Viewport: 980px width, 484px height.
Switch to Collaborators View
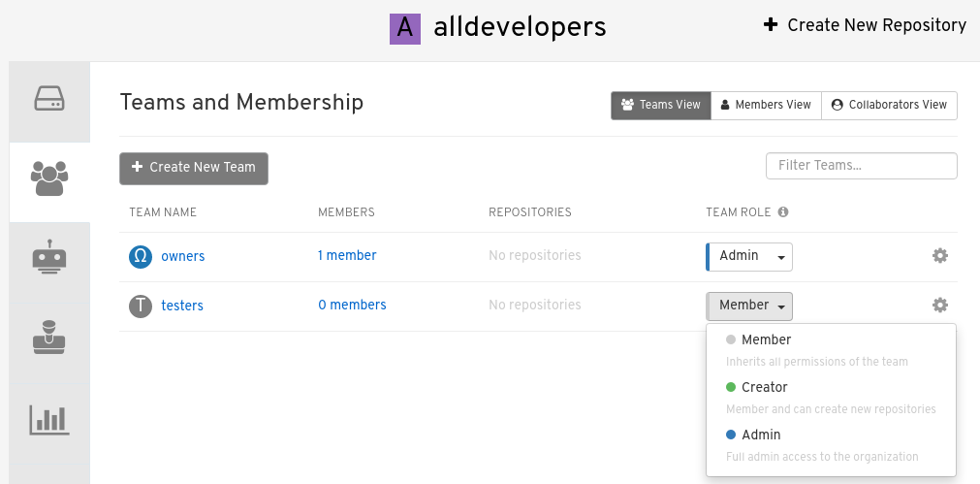tap(889, 105)
